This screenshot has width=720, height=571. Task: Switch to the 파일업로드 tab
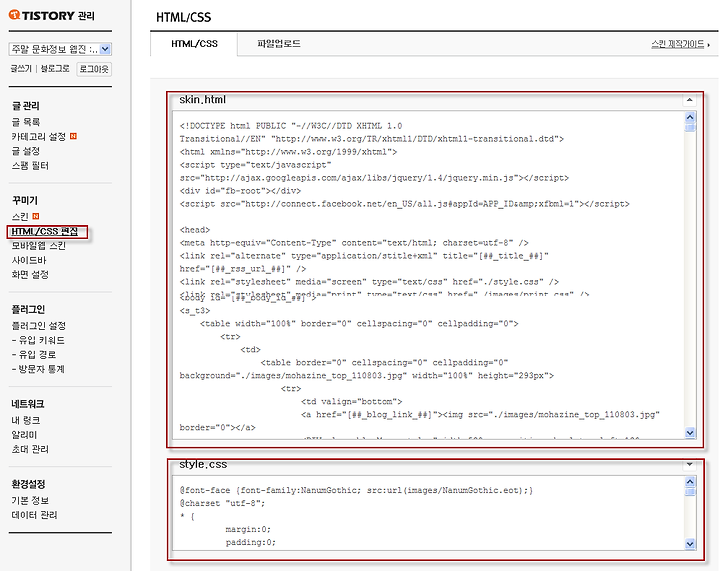click(x=279, y=44)
